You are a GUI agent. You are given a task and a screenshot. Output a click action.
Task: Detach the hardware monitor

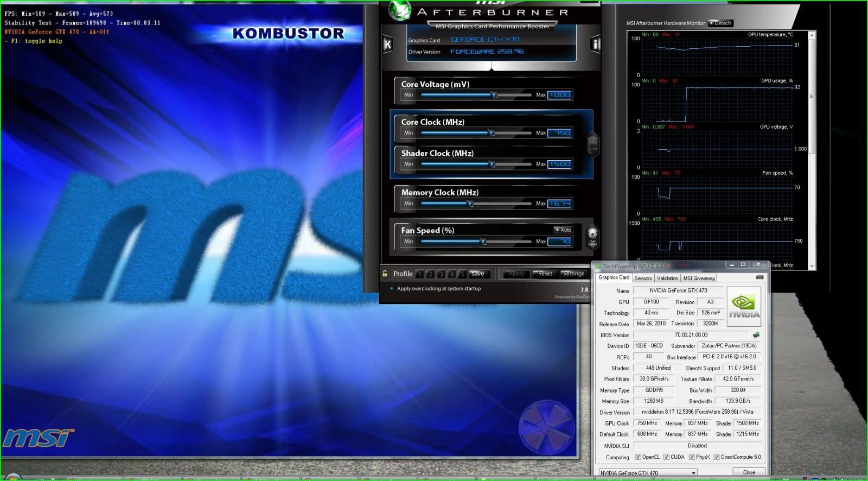[721, 23]
